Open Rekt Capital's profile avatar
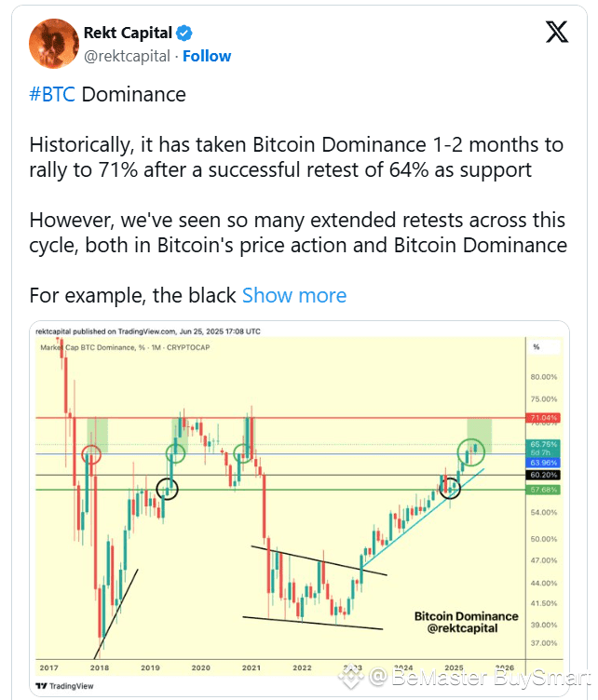Viewport: 598px width, 700px height. 54,43
